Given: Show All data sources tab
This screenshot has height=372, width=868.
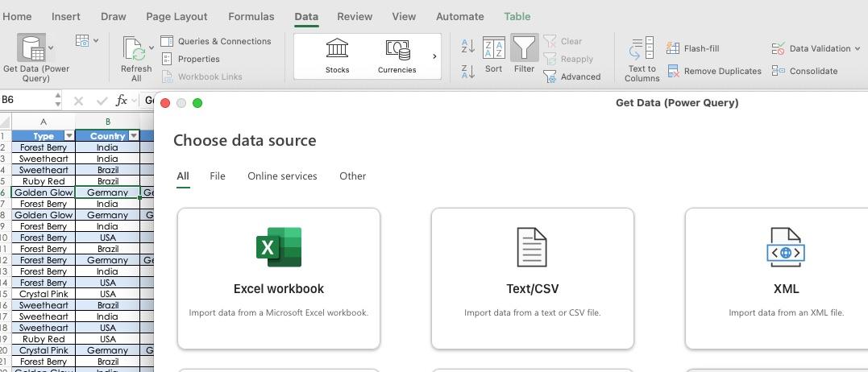Looking at the screenshot, I should 183,176.
